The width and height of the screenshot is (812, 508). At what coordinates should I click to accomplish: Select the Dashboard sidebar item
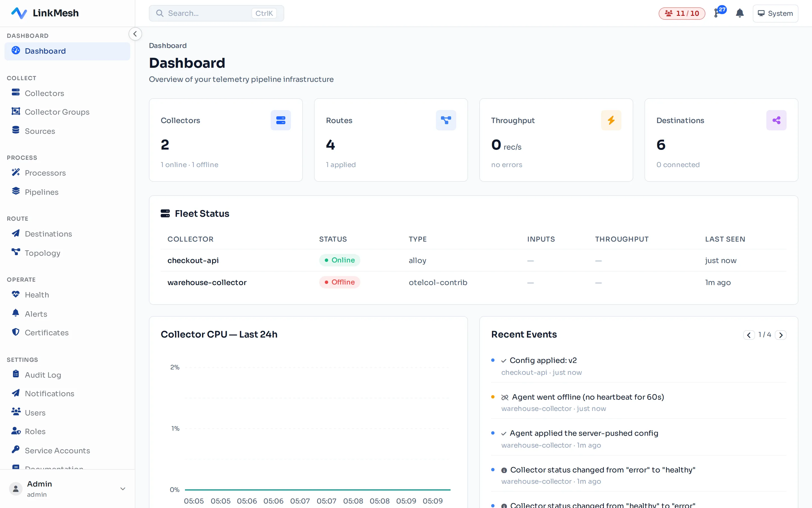(x=67, y=51)
